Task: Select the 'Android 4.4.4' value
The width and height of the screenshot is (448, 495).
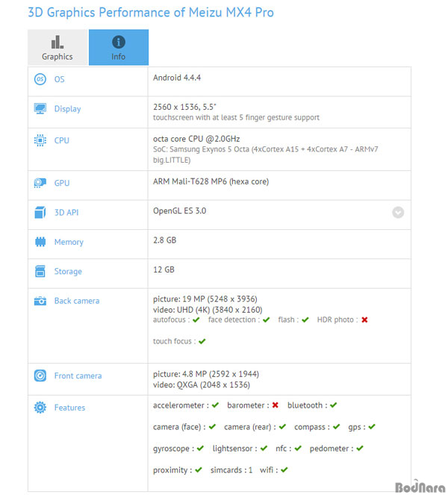Action: point(177,78)
